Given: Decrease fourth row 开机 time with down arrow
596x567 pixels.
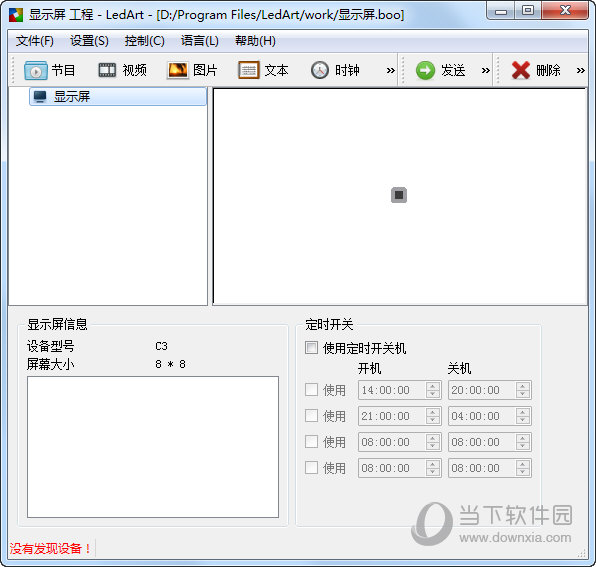Looking at the screenshot, I should click(433, 472).
